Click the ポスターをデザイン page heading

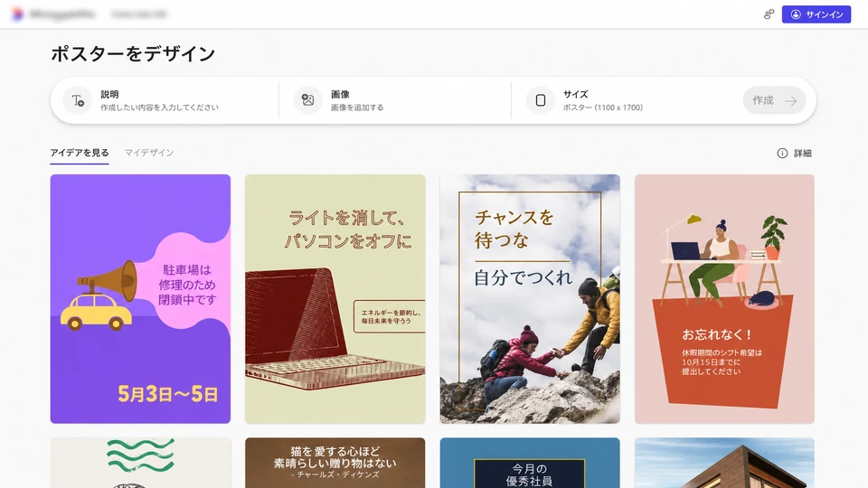(133, 53)
